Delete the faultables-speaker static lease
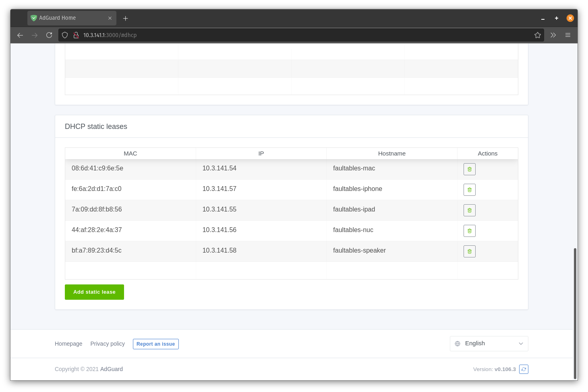 coord(469,251)
